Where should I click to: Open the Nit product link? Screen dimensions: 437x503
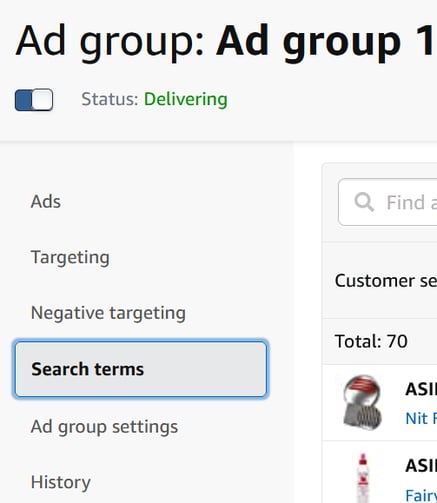click(x=421, y=418)
